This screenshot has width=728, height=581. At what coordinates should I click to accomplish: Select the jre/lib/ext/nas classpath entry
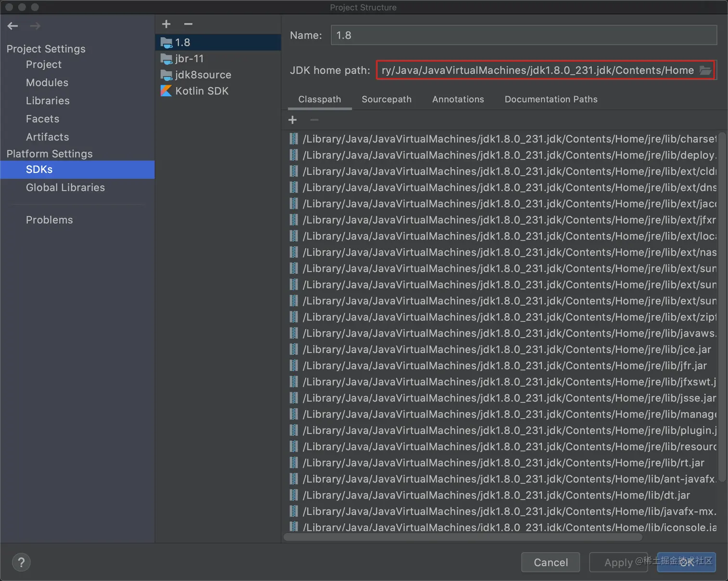[501, 252]
